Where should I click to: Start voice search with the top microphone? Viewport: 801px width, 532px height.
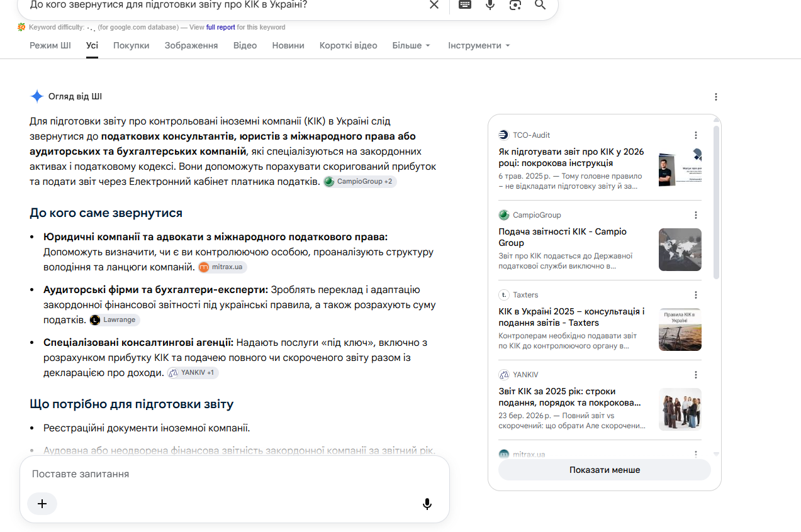[490, 5]
